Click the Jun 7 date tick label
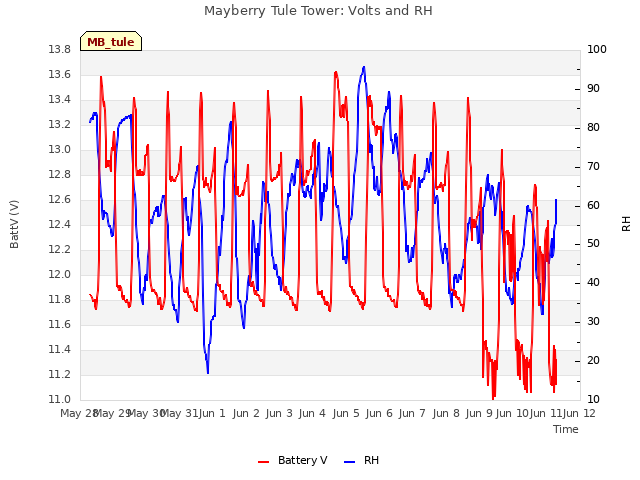Viewport: 640px width, 480px height. [x=412, y=413]
